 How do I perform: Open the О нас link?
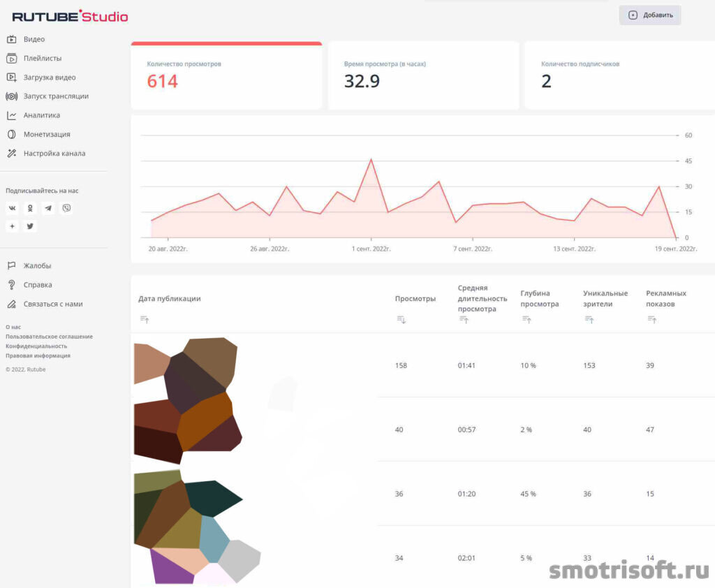click(x=13, y=327)
